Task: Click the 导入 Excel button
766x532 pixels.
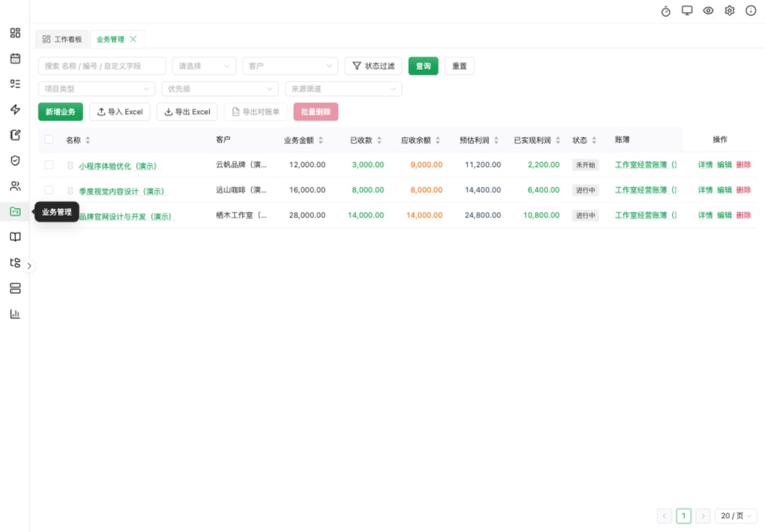Action: [x=120, y=112]
